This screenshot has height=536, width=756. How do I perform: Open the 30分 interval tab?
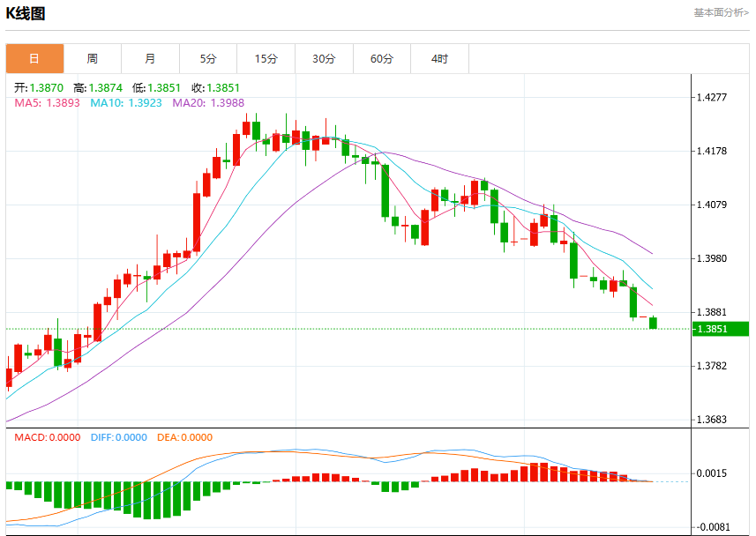click(324, 59)
